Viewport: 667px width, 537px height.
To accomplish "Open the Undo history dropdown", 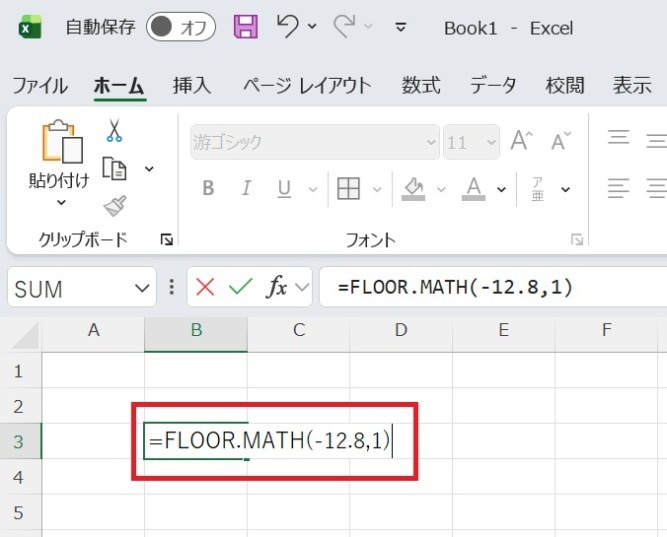I will 312,26.
